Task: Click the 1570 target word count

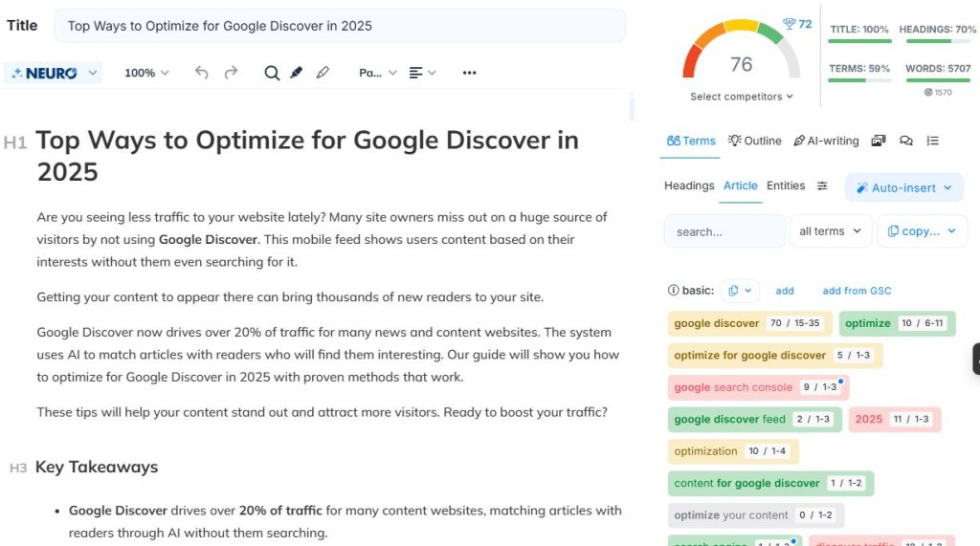Action: click(x=938, y=92)
